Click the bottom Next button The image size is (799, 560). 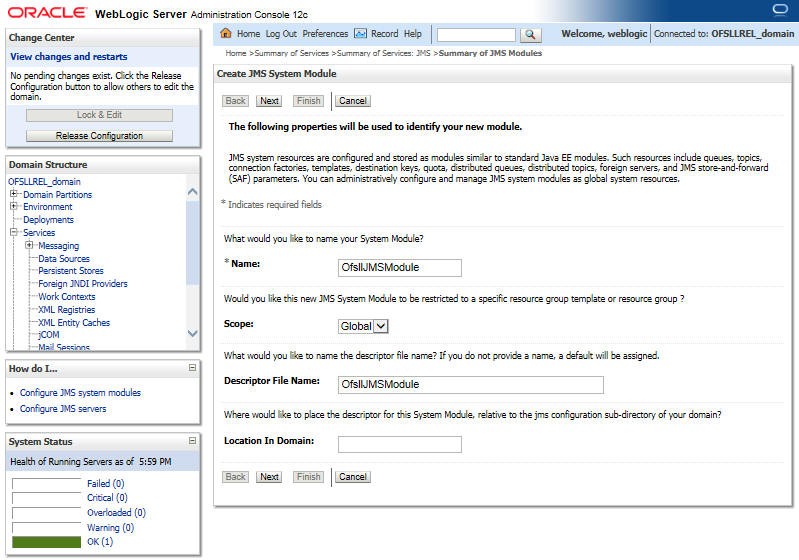coord(269,477)
